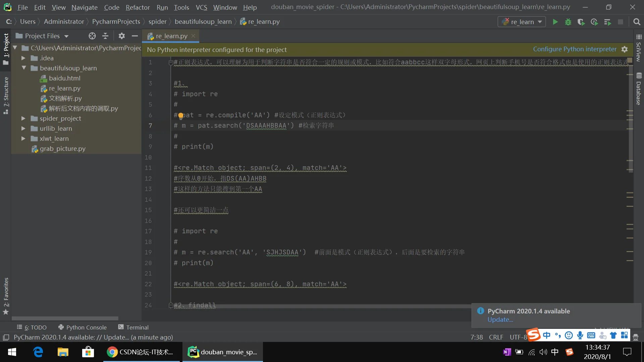
Task: Open the Terminal tab
Action: [133, 327]
